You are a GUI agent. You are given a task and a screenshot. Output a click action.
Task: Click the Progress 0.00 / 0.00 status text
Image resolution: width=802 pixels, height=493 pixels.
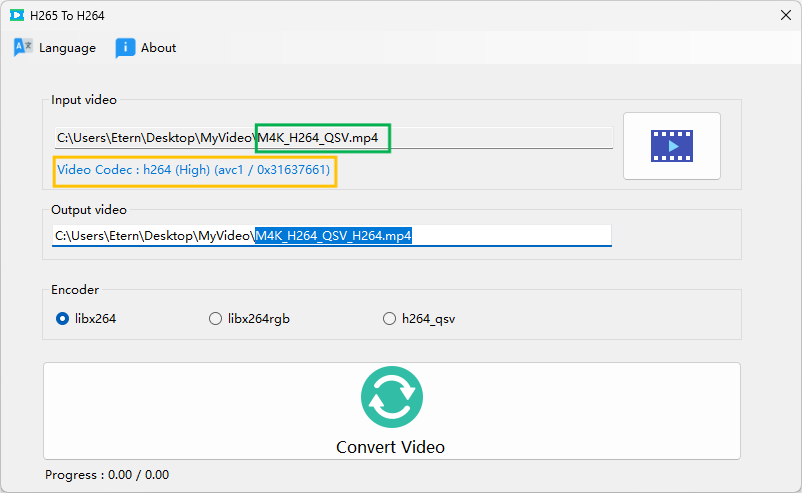tap(107, 475)
